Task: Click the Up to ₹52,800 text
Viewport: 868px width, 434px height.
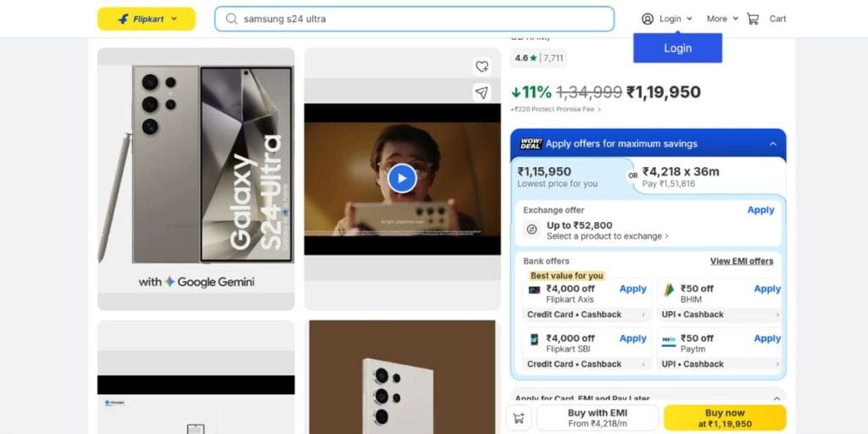Action: pos(580,225)
